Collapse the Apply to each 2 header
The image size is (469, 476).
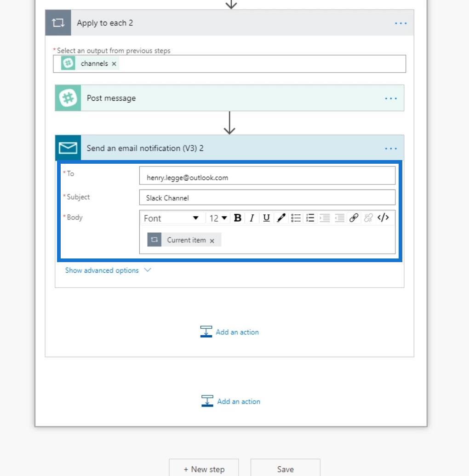pos(229,23)
